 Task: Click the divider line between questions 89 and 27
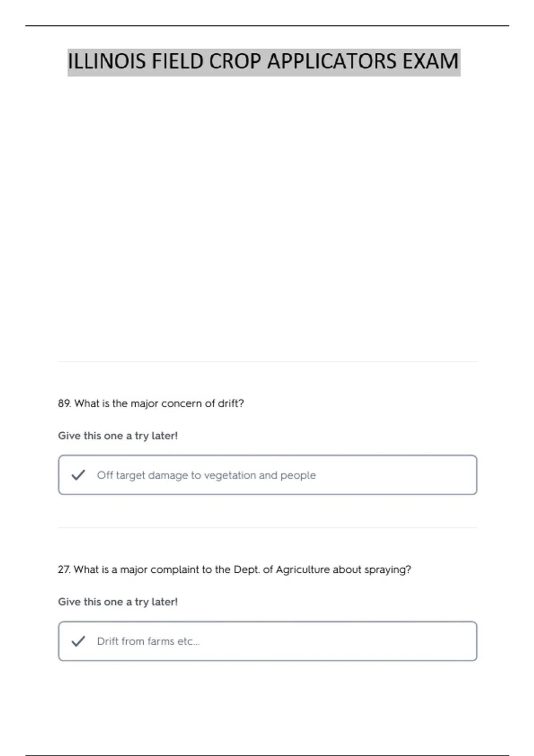point(267,528)
